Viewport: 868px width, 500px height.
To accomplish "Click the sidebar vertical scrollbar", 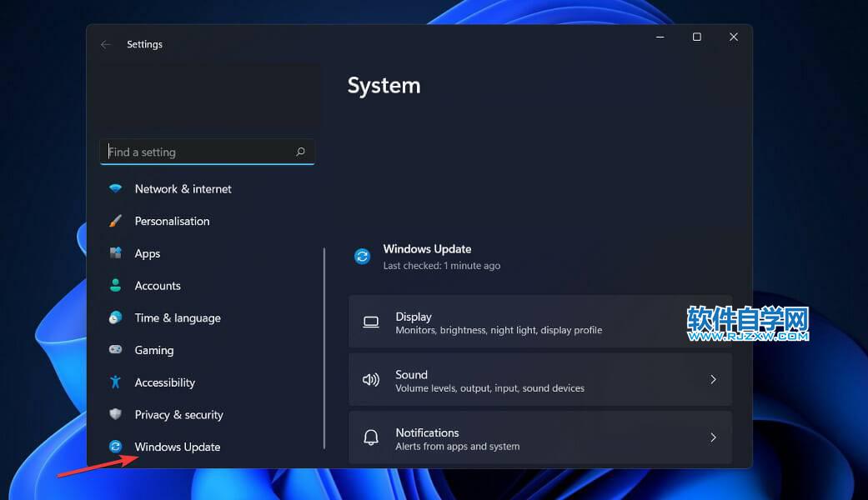I will coord(324,348).
